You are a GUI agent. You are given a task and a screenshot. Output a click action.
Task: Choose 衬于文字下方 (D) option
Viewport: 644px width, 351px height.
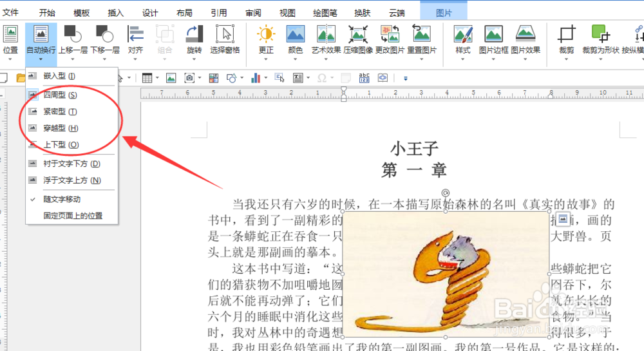pos(71,164)
